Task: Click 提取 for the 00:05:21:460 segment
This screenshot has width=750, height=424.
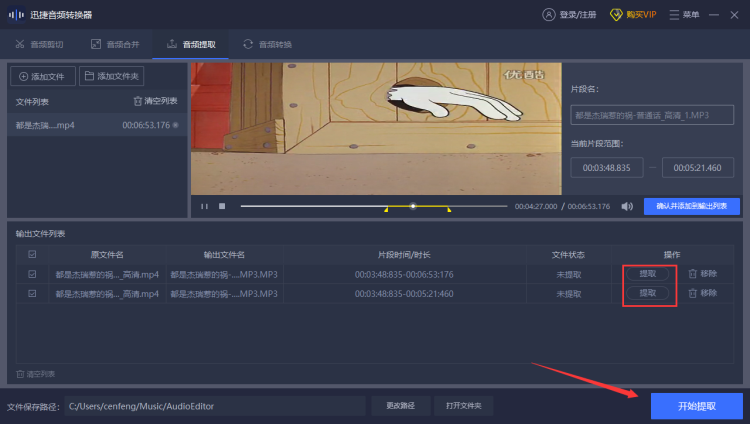Action: [x=648, y=293]
